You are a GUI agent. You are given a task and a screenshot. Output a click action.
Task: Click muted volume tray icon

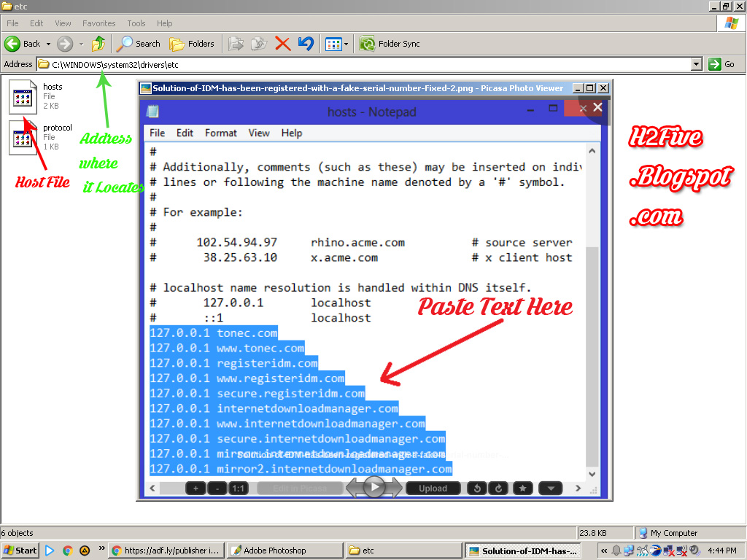tap(695, 551)
